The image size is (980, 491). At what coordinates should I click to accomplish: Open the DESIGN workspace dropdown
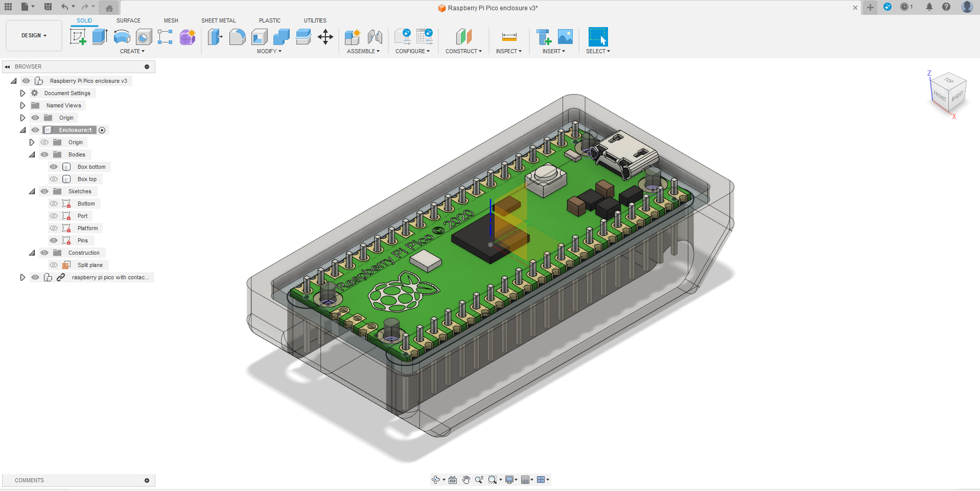click(33, 35)
